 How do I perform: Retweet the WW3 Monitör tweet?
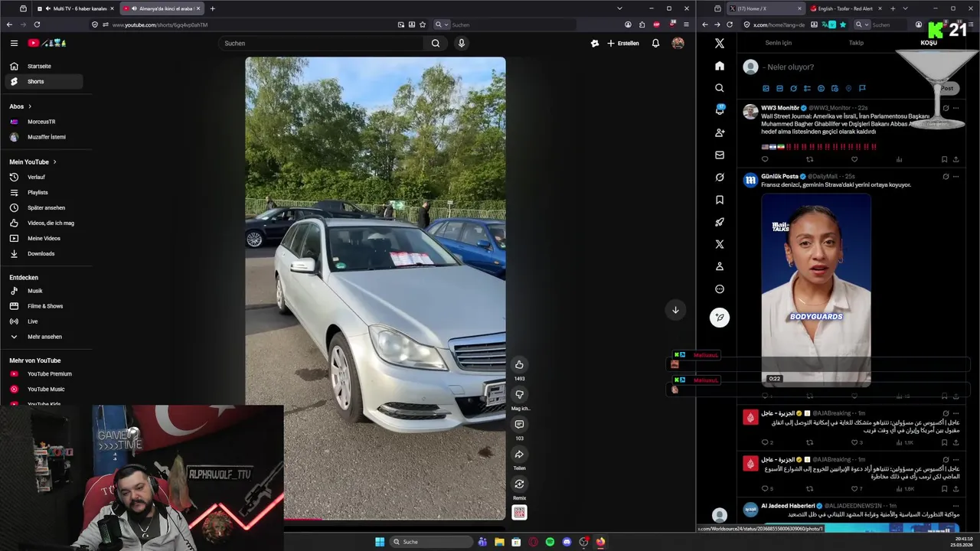point(809,159)
